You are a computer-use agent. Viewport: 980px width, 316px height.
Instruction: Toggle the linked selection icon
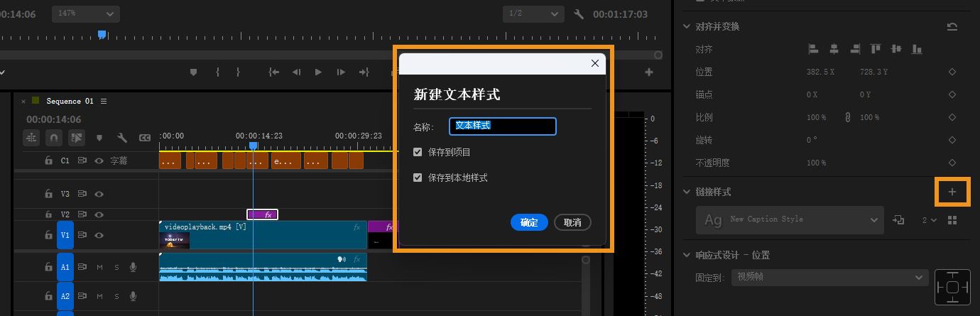(x=77, y=138)
